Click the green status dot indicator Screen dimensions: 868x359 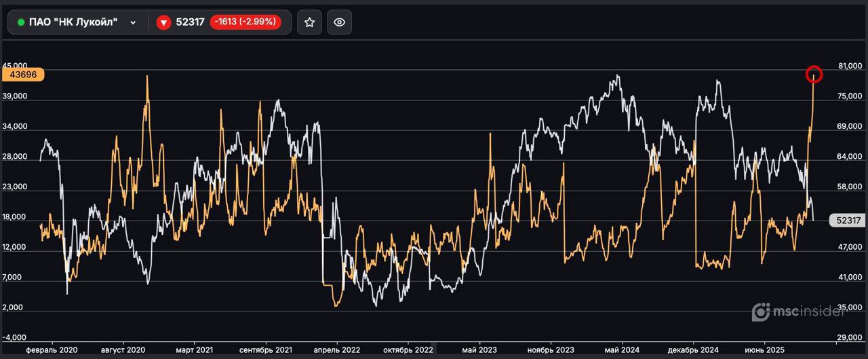click(x=21, y=22)
